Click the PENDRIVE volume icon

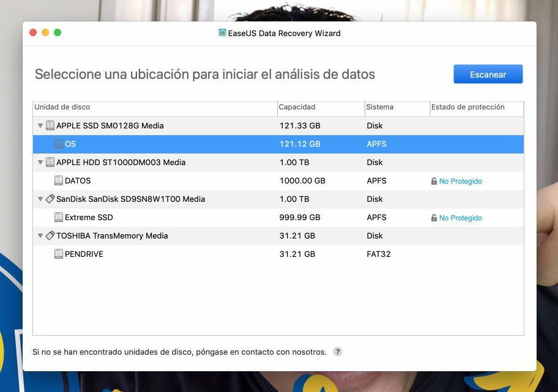(59, 254)
